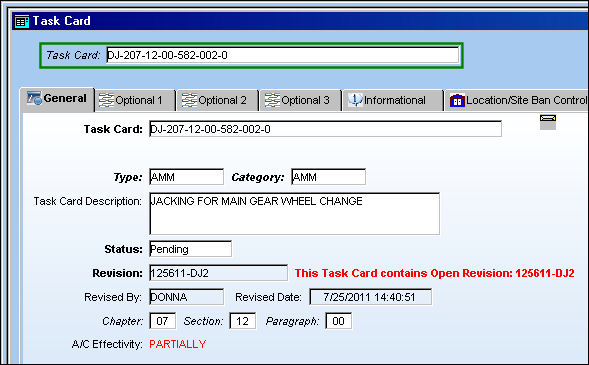Open the Location/Site Ban Control tab

tap(517, 100)
